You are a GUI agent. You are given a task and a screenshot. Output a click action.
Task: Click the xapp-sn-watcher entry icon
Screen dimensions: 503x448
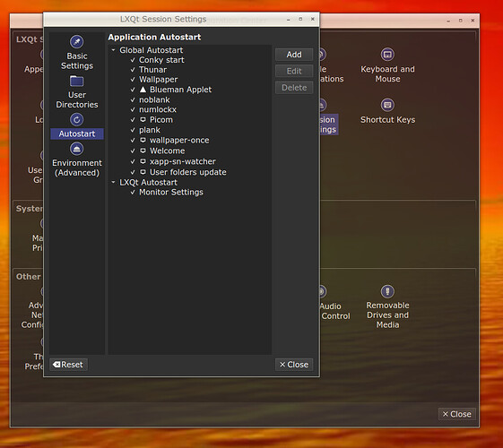point(143,161)
